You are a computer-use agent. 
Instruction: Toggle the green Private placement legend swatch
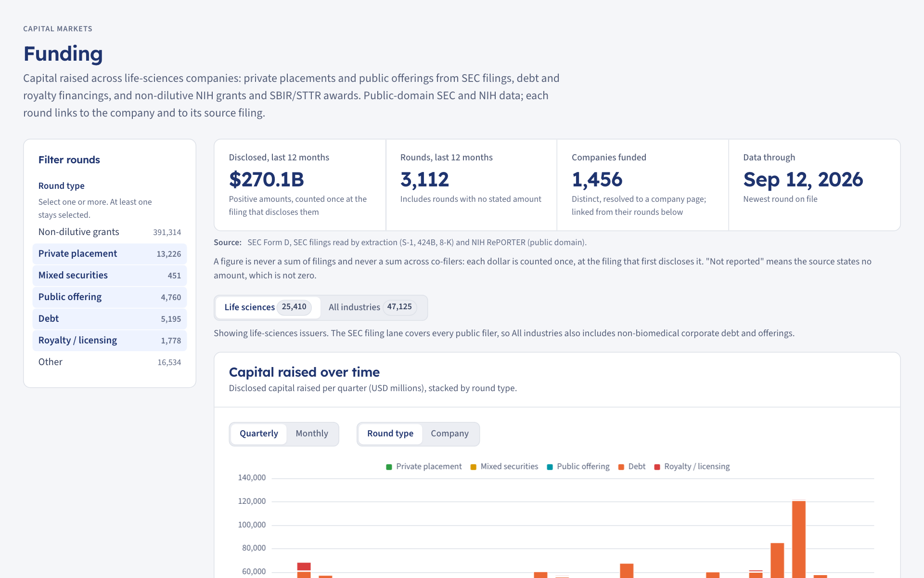tap(389, 467)
